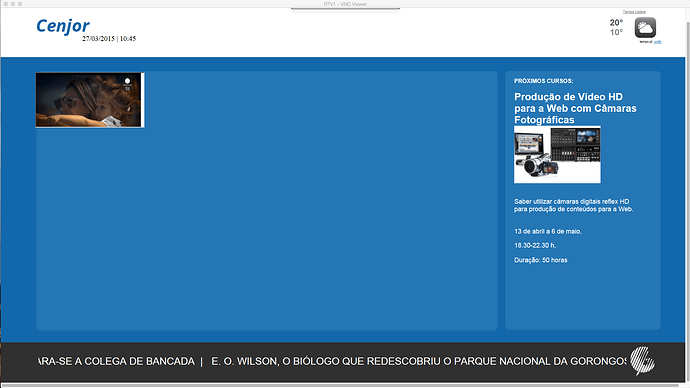
Task: Click the Duração: 50 horas text
Action: pyautogui.click(x=540, y=260)
